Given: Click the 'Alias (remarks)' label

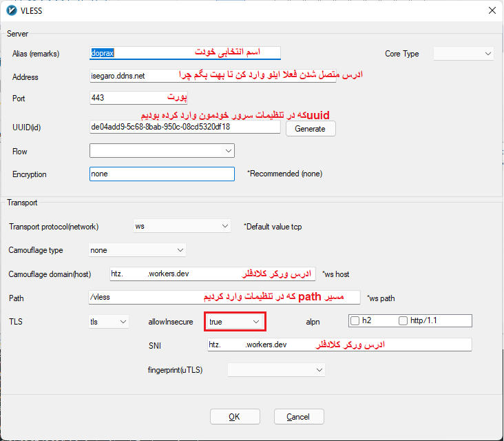Looking at the screenshot, I should [x=36, y=54].
